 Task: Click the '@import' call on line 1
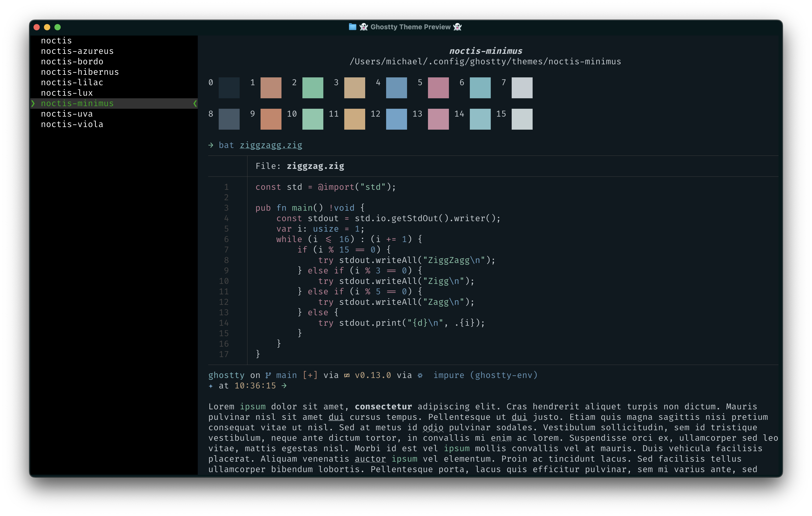[x=336, y=187]
